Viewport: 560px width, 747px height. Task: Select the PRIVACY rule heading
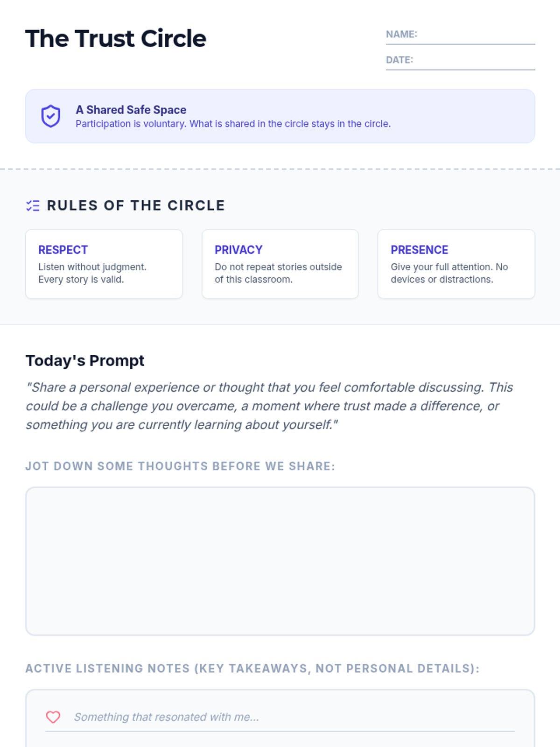pyautogui.click(x=238, y=250)
